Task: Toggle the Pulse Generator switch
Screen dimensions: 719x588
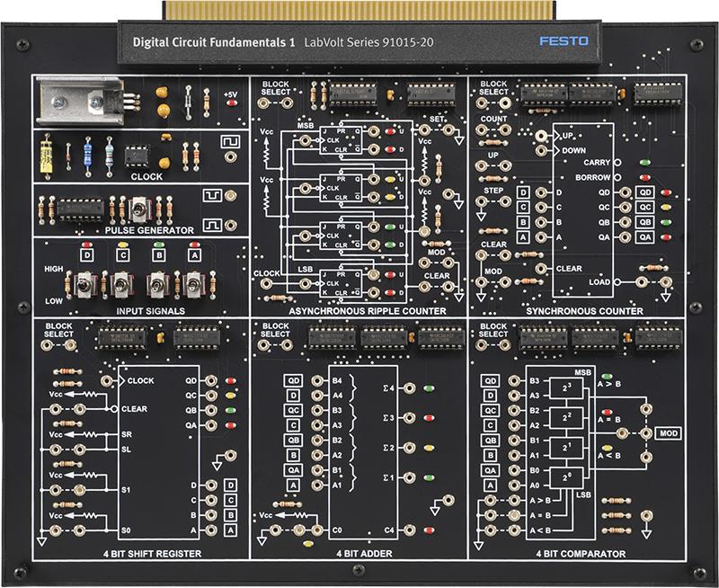Action: (139, 209)
